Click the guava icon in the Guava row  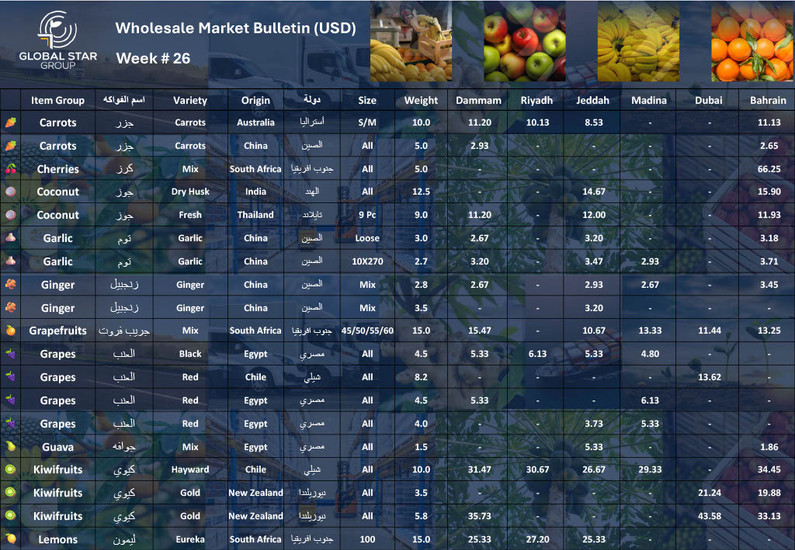tap(10, 447)
